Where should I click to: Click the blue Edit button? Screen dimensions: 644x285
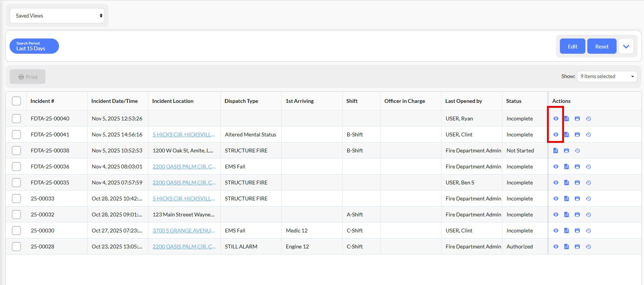tap(572, 46)
